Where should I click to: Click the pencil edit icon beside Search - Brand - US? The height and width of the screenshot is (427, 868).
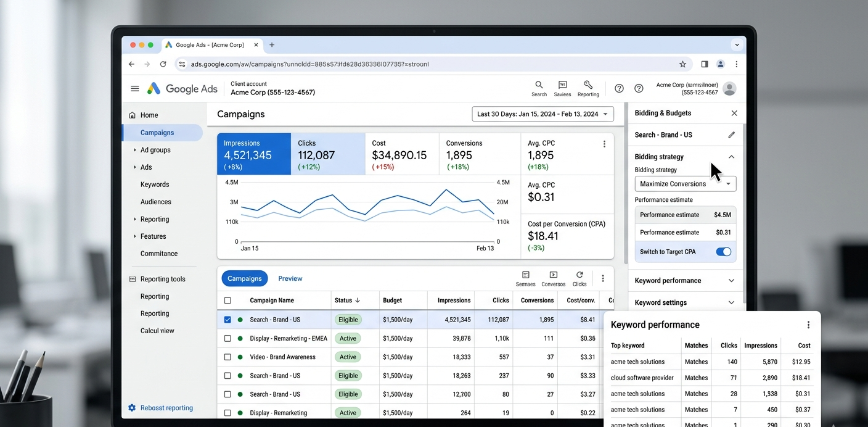pyautogui.click(x=731, y=135)
